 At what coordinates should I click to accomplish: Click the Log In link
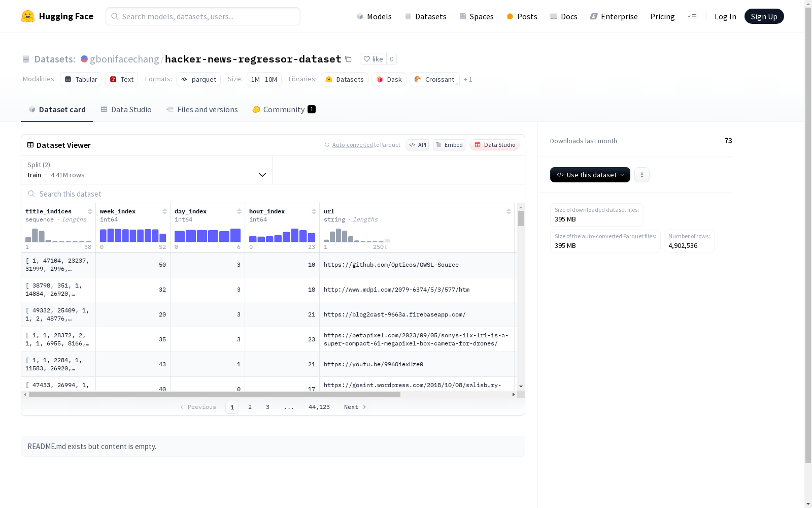725,16
